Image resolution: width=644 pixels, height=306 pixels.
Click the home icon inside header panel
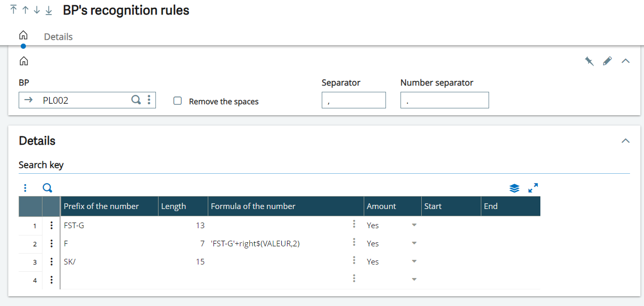tap(23, 61)
